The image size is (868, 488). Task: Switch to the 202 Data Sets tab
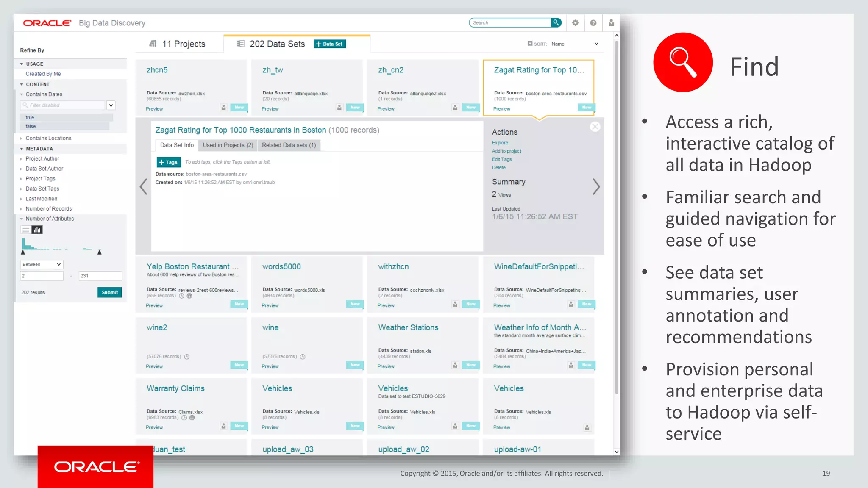[271, 44]
